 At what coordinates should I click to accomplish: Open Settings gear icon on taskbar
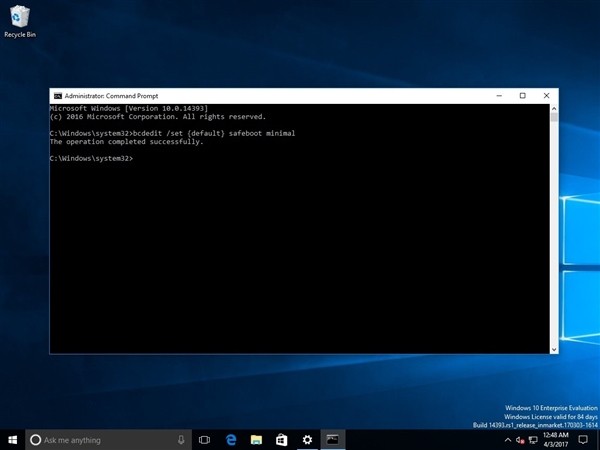tap(308, 440)
